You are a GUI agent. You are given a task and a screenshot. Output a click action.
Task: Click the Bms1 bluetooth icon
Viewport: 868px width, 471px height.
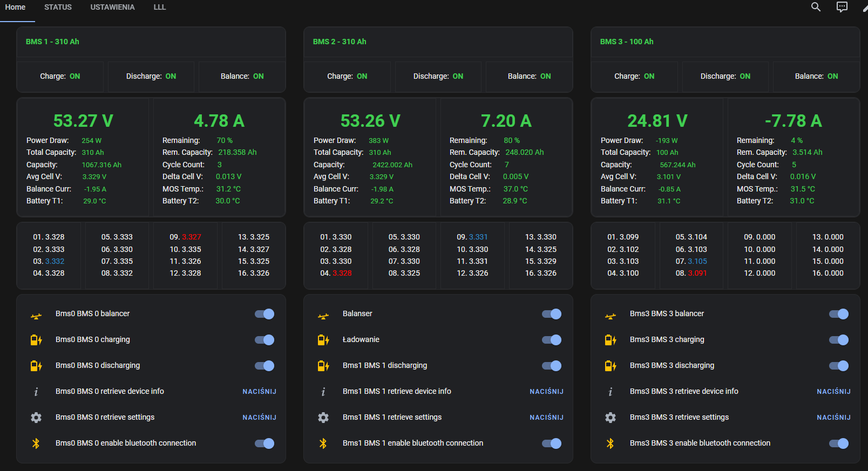point(323,443)
